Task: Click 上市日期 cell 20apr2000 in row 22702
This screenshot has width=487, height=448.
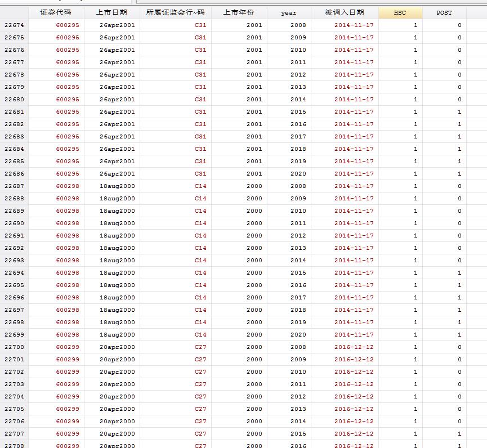Action: 112,372
